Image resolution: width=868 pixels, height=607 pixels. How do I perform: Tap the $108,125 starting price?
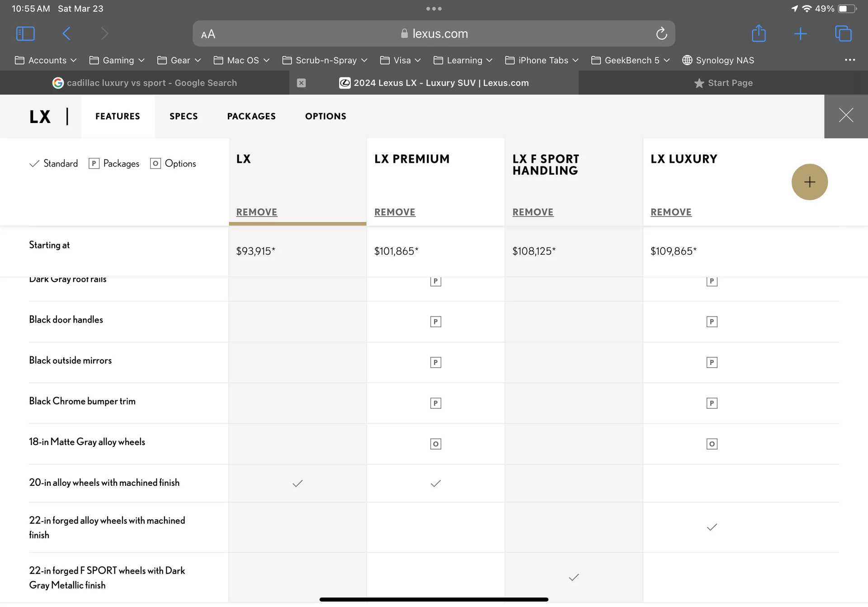coord(534,251)
